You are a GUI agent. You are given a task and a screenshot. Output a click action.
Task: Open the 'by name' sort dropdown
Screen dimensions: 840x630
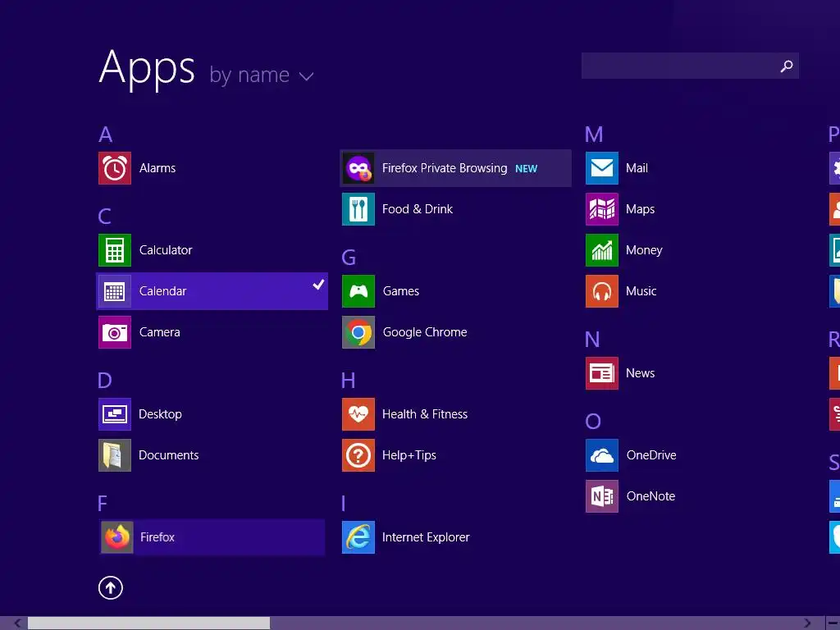coord(262,75)
